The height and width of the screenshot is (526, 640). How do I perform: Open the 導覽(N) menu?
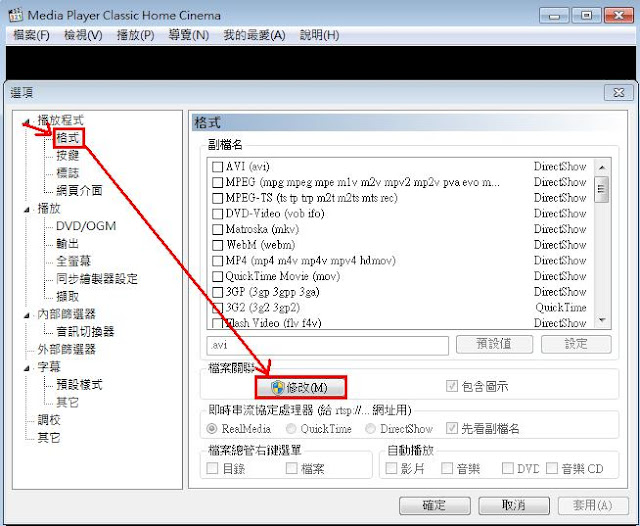[x=189, y=35]
